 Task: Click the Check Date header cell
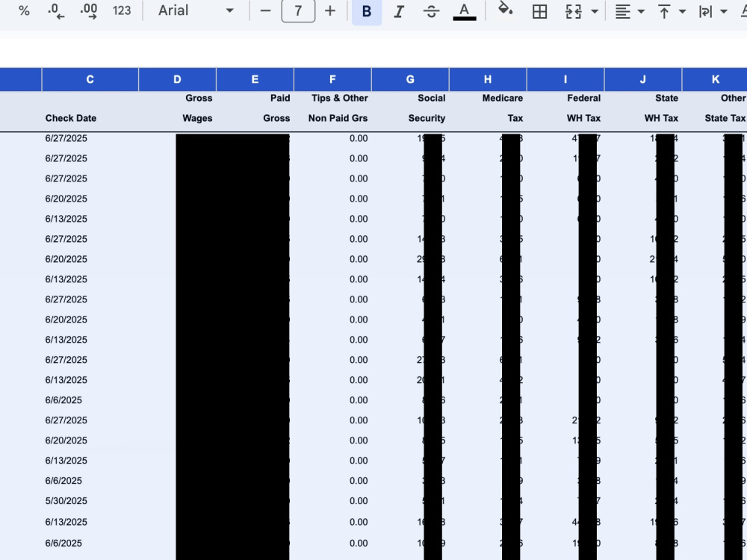90,111
